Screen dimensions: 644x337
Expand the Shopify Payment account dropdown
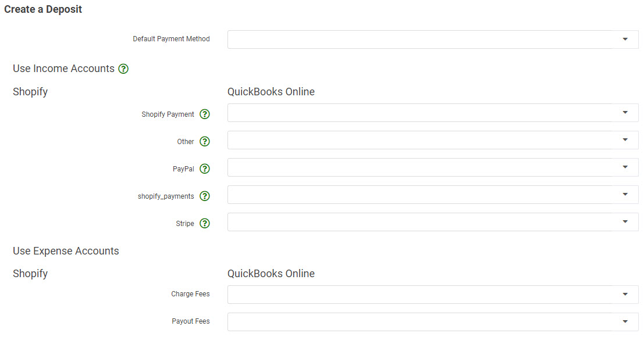[x=433, y=113]
